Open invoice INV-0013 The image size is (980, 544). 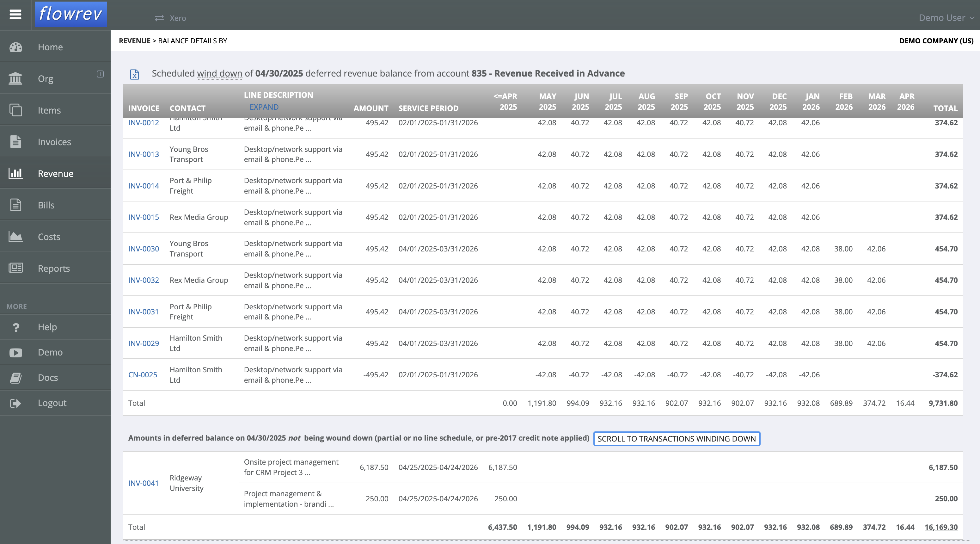click(144, 154)
